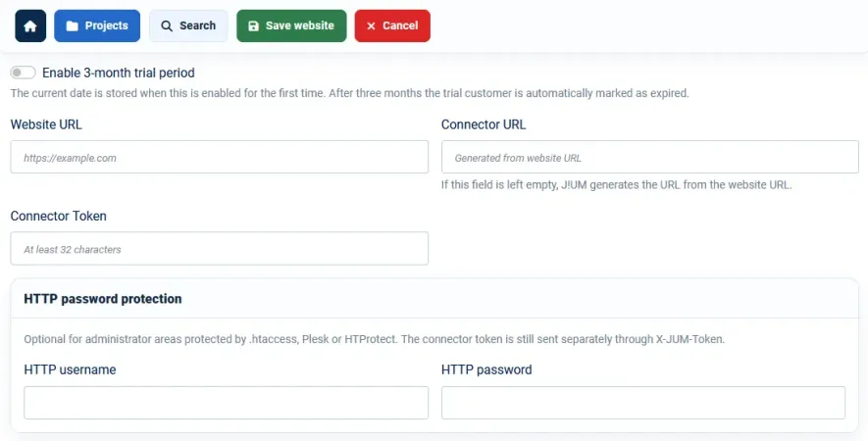Select the HTTP username text box
The width and height of the screenshot is (868, 441).
coord(226,403)
